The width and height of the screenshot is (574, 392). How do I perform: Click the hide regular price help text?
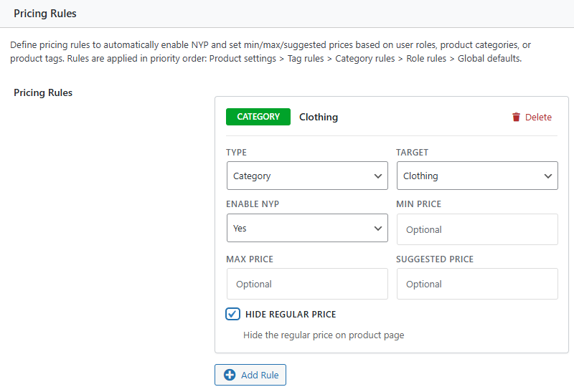coord(324,335)
